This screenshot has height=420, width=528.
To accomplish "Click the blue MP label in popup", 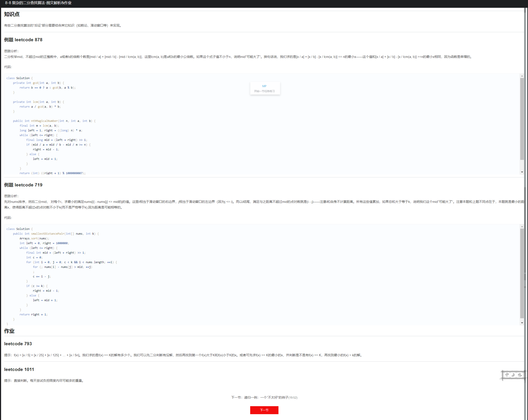I will tap(264, 86).
